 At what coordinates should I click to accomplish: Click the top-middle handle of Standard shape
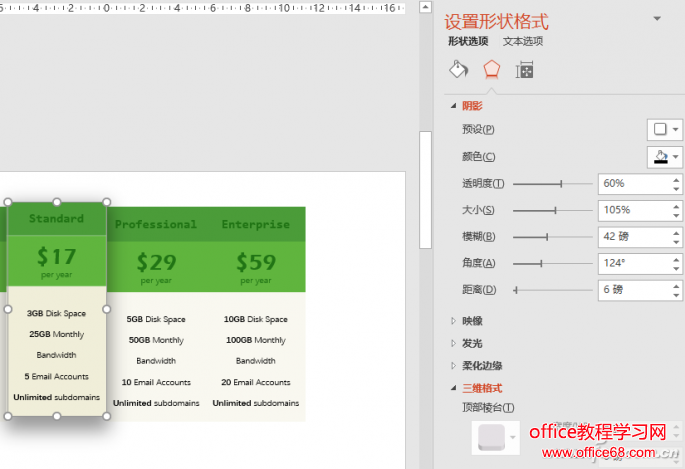coord(57,202)
